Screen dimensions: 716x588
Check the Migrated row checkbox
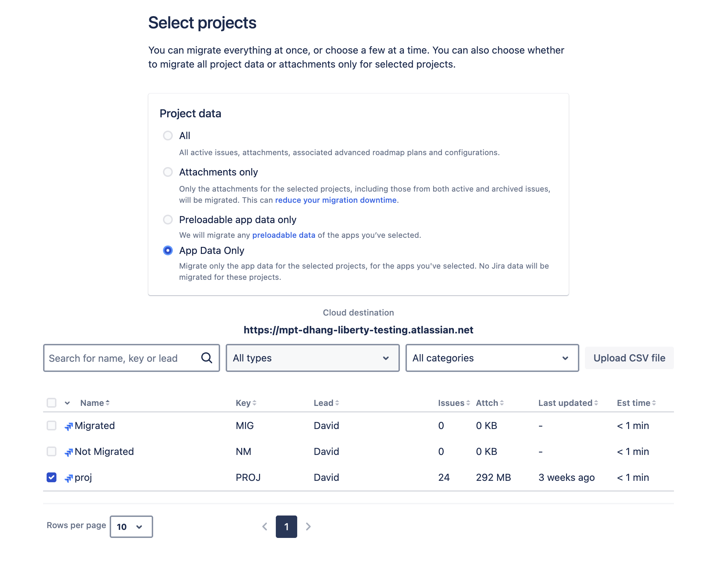tap(52, 426)
